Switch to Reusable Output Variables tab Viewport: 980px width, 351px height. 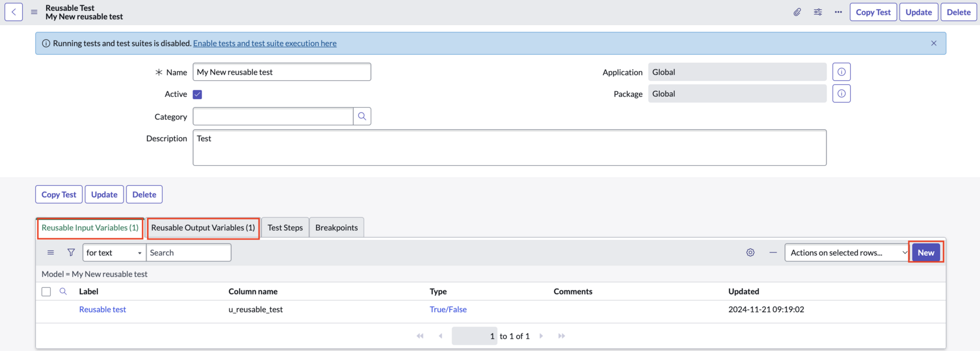tap(203, 228)
